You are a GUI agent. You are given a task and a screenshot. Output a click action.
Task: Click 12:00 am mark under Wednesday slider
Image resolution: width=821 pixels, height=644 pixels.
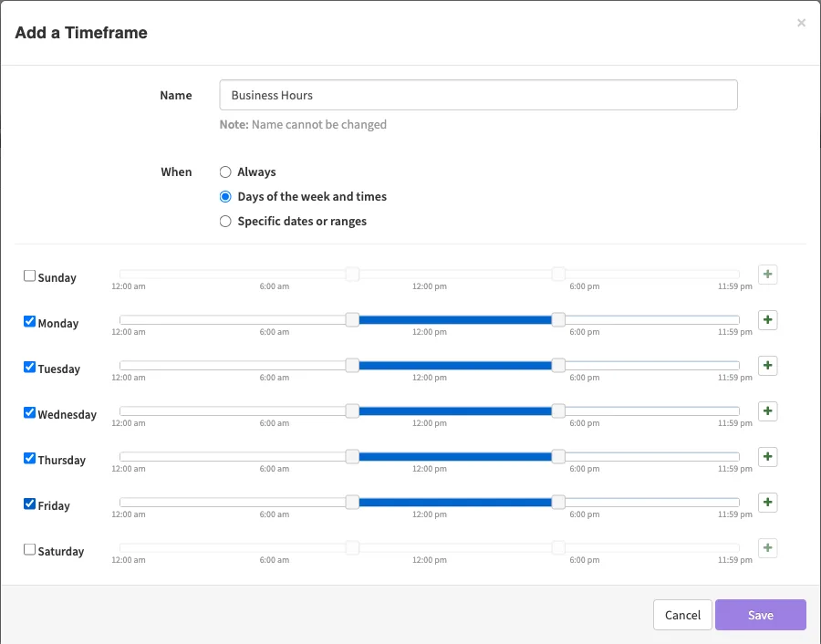(x=129, y=423)
